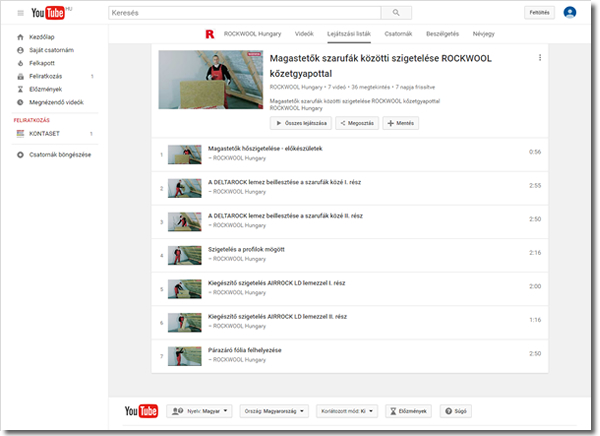The width and height of the screenshot is (600, 436).
Task: Open the playlist three-dot options menu
Action: pyautogui.click(x=540, y=57)
